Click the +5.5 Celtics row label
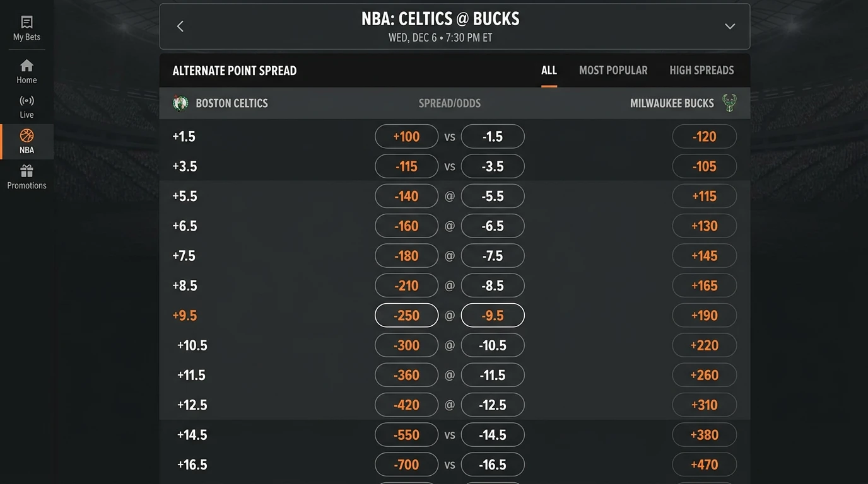This screenshot has height=484, width=868. [x=185, y=196]
